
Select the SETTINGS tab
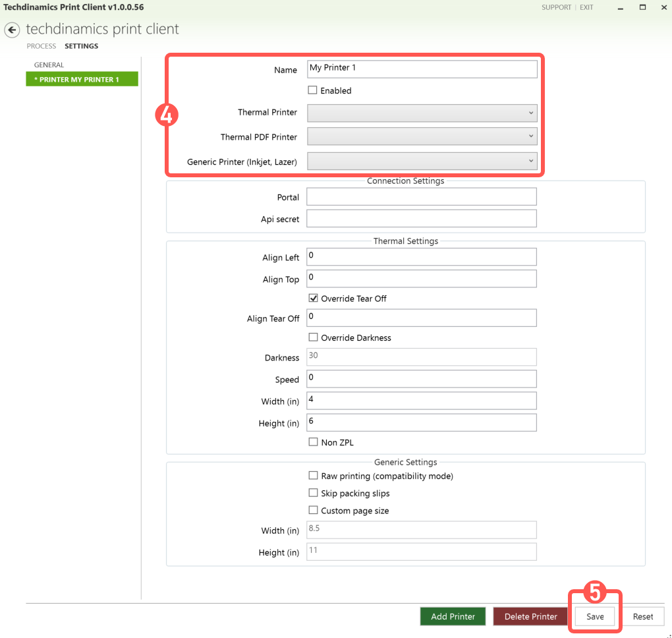pos(82,46)
